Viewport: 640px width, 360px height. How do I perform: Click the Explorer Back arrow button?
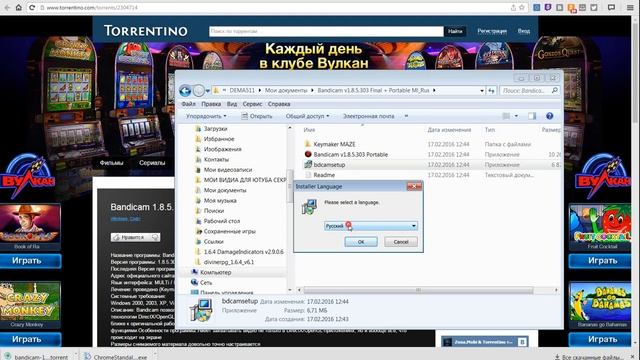(x=185, y=91)
